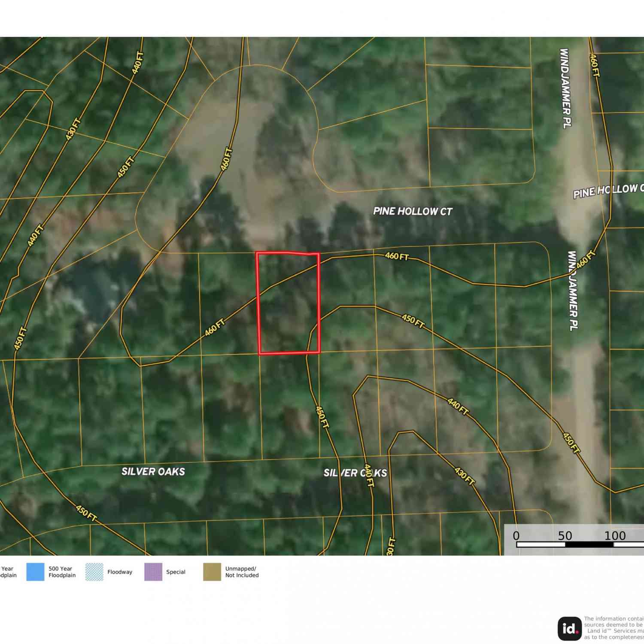644x644 pixels.
Task: Click the 'Special' legend label
Action: pyautogui.click(x=176, y=572)
